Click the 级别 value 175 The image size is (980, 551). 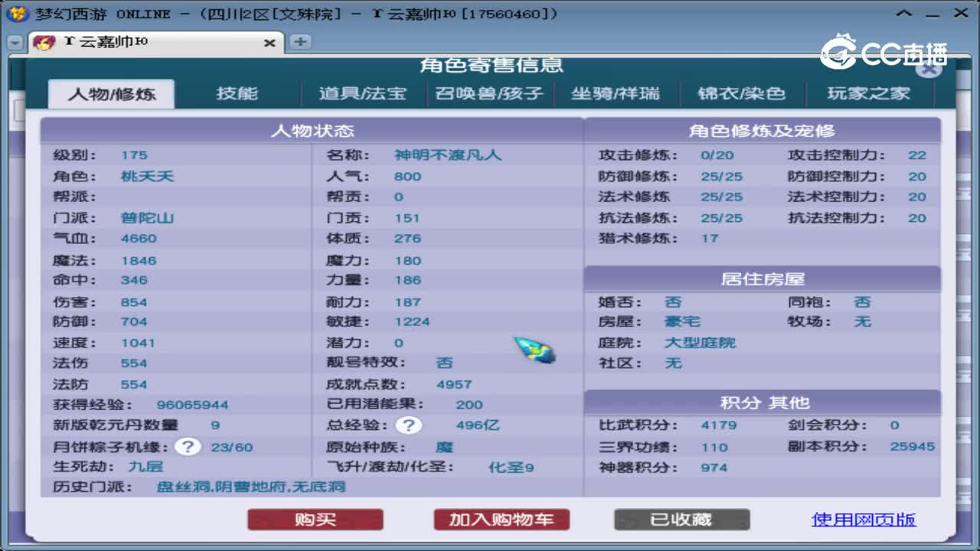pos(134,155)
